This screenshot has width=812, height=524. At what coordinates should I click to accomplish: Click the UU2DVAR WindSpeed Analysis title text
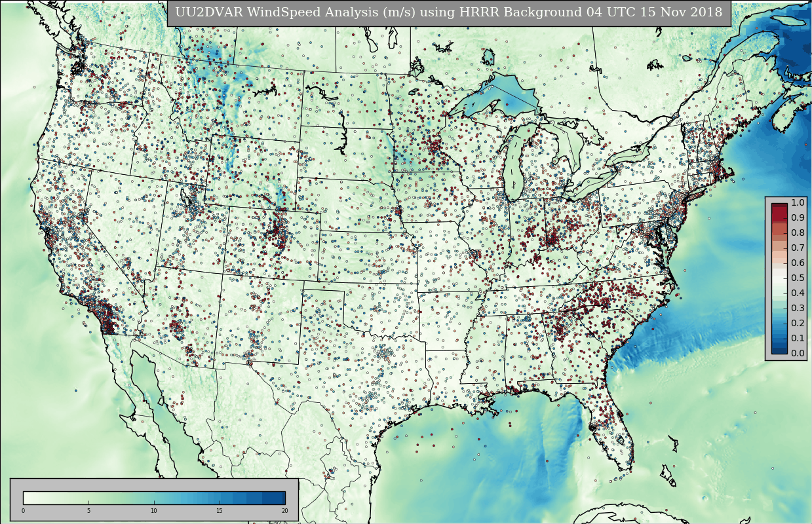point(449,12)
